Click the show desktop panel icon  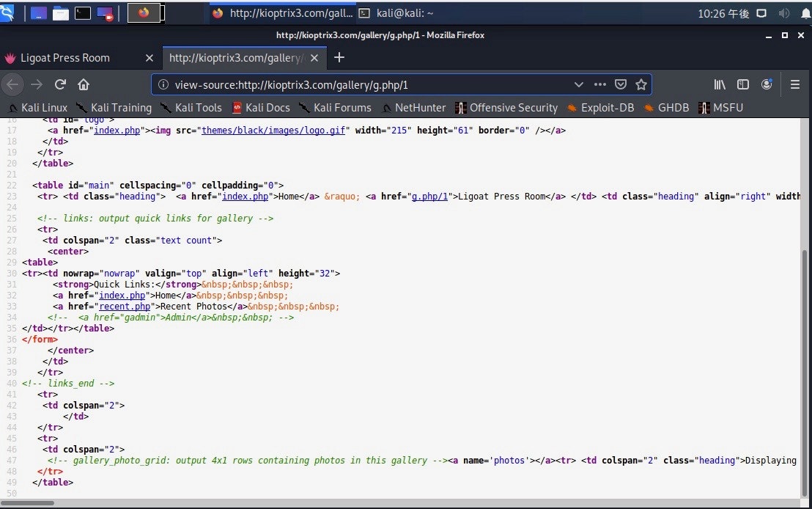point(39,13)
